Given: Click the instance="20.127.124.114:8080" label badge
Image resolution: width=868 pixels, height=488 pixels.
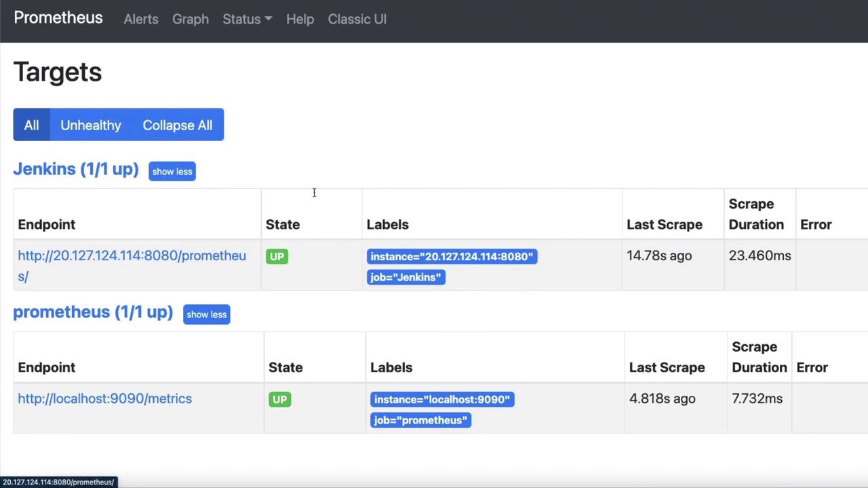Looking at the screenshot, I should 452,256.
